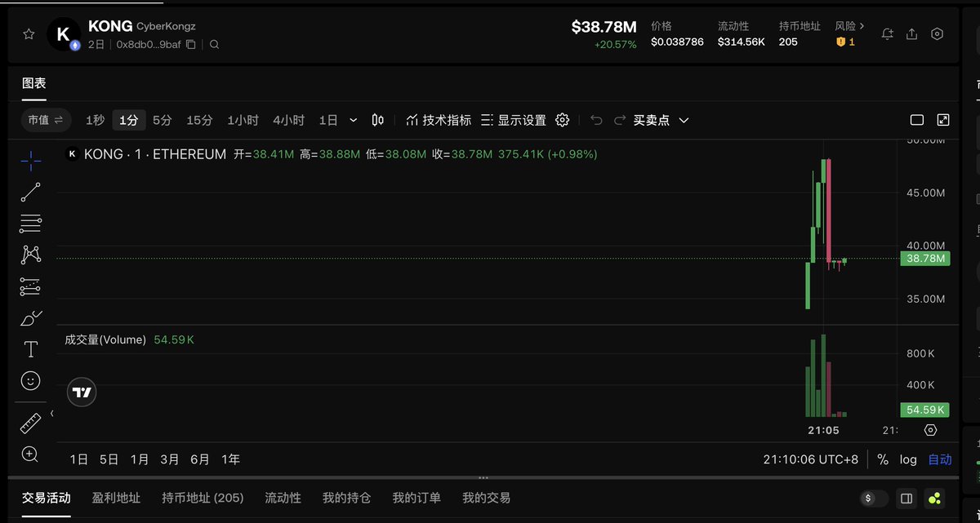Star KONG as a favorite

[29, 34]
